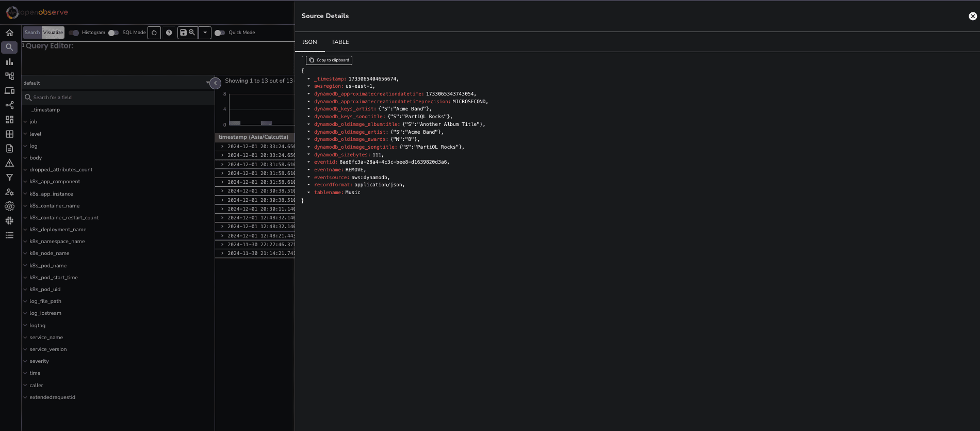Toggle the Histogram switch
Image resolution: width=980 pixels, height=431 pixels.
(x=74, y=33)
